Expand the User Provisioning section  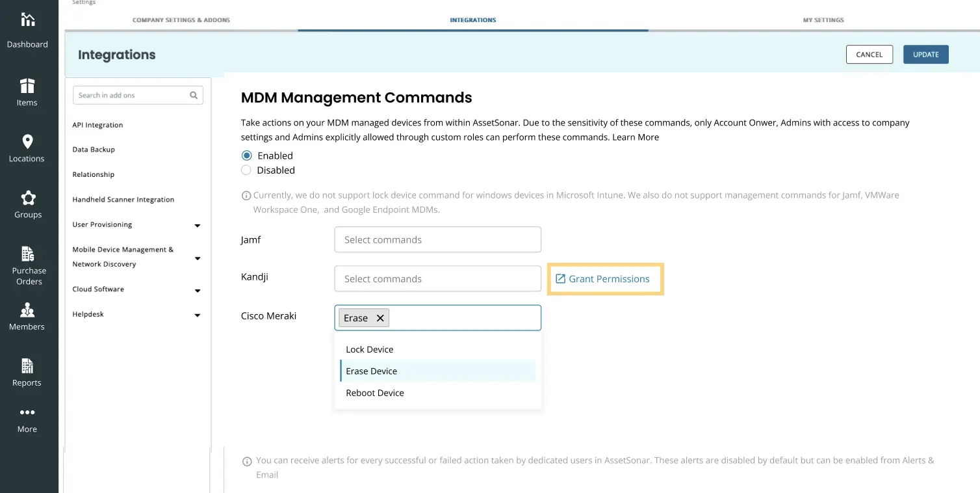click(x=197, y=225)
